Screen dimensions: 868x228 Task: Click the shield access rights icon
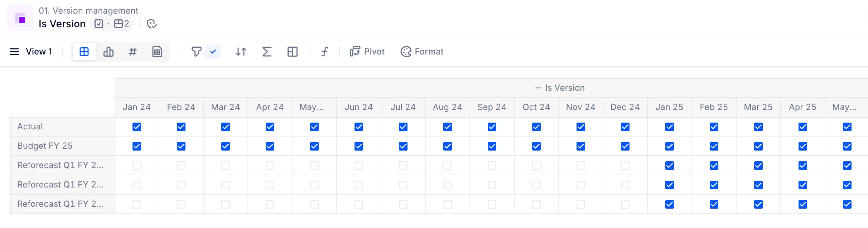(152, 24)
